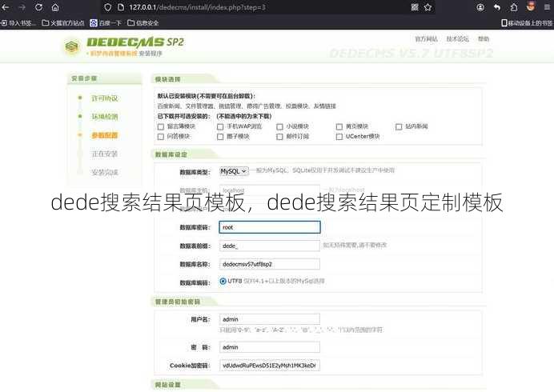Screen dimensions: 554x392
Task: Open the account icon in browser toolbar
Action: [x=480, y=7]
